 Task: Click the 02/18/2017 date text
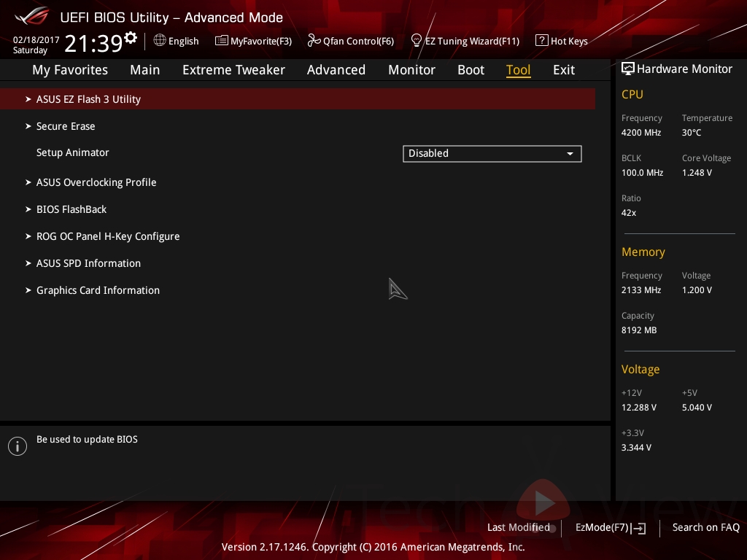[x=36, y=40]
